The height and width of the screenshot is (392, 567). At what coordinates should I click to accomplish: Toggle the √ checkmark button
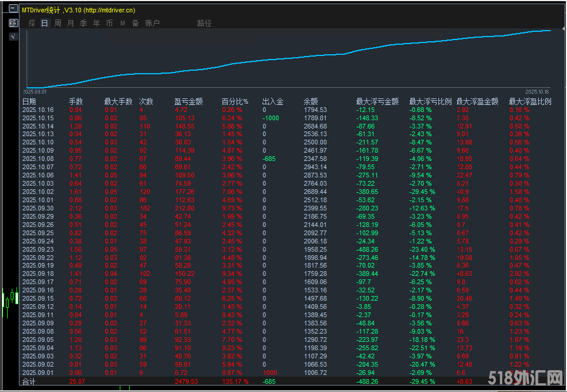tap(14, 37)
